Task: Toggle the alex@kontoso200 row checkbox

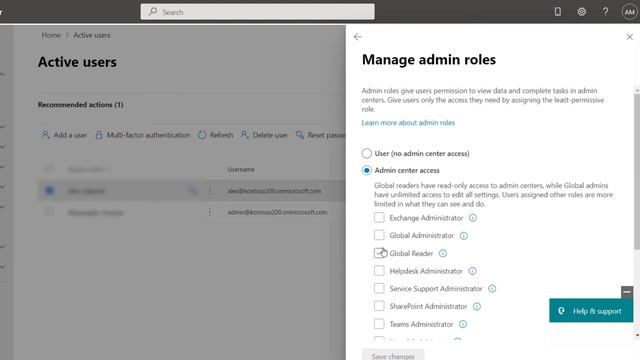Action: (49, 190)
